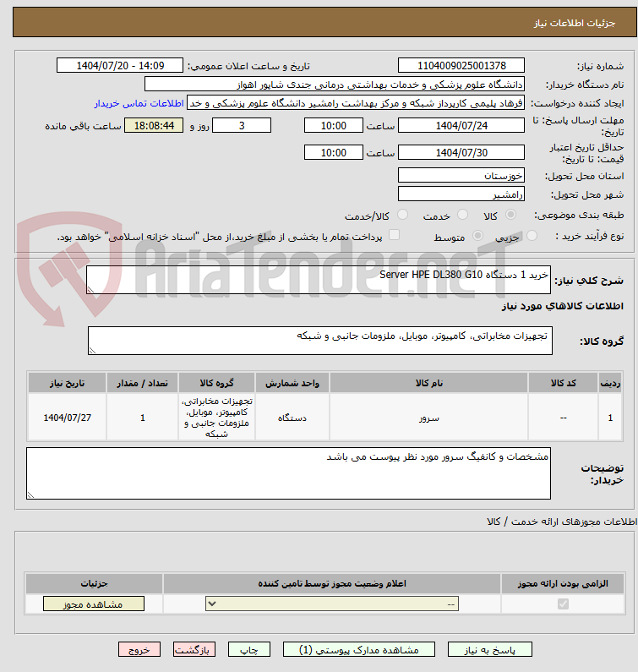
Task: Click the delivery city رامشیر field
Action: point(461,194)
